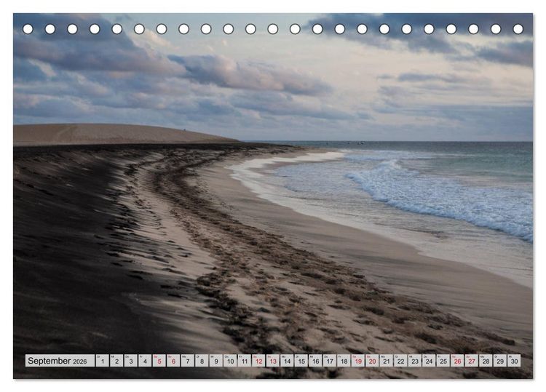
Task: Select day 21 in calendar strip
Action: tap(387, 360)
